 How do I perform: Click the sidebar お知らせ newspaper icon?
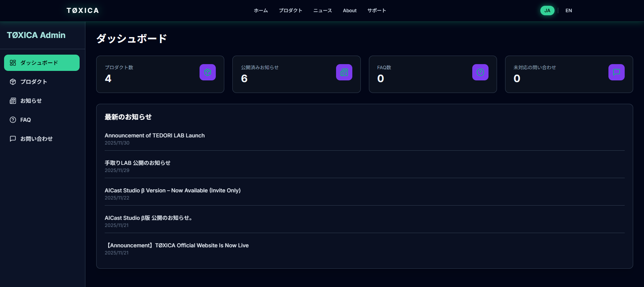click(13, 101)
